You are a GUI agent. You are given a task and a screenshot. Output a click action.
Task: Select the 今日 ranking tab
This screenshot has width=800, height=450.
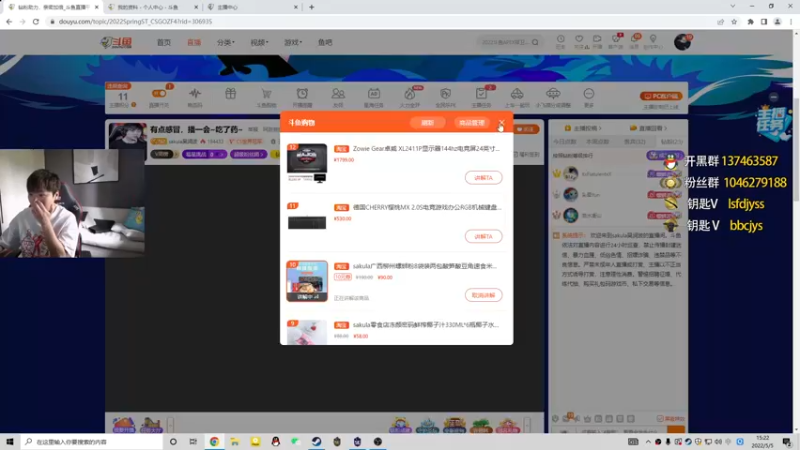pos(565,141)
